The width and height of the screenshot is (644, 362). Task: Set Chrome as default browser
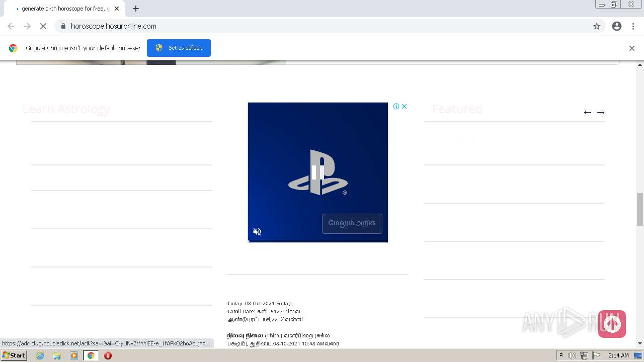coord(179,48)
